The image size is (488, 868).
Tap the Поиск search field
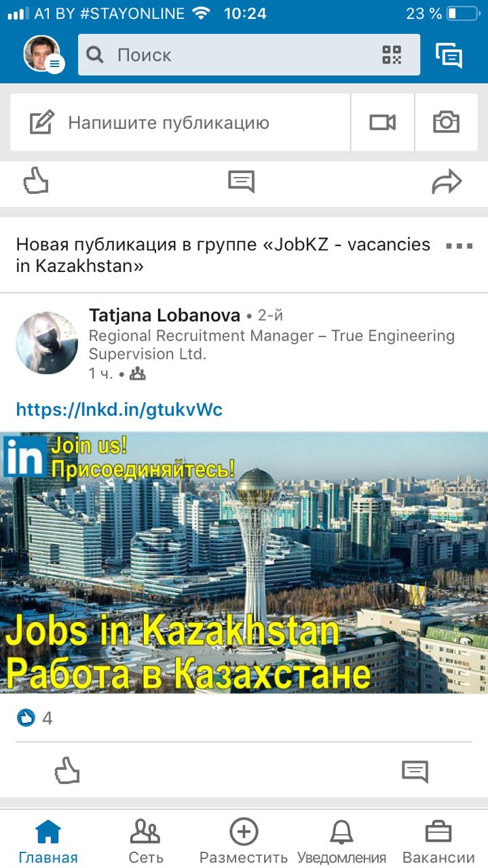pyautogui.click(x=249, y=55)
